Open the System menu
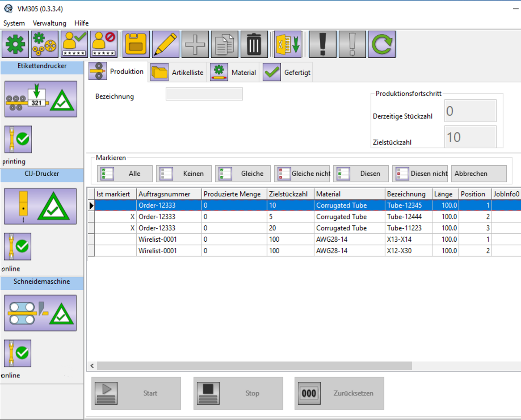 click(x=14, y=23)
